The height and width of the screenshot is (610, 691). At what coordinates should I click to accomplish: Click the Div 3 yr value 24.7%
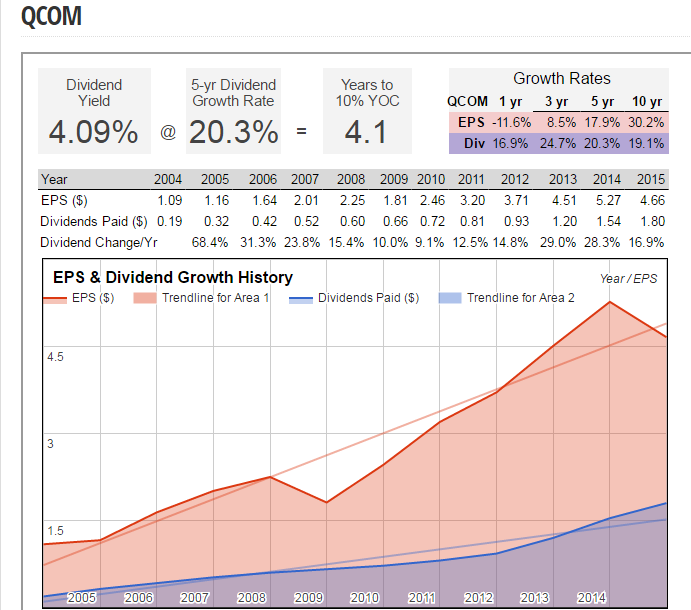tap(558, 143)
